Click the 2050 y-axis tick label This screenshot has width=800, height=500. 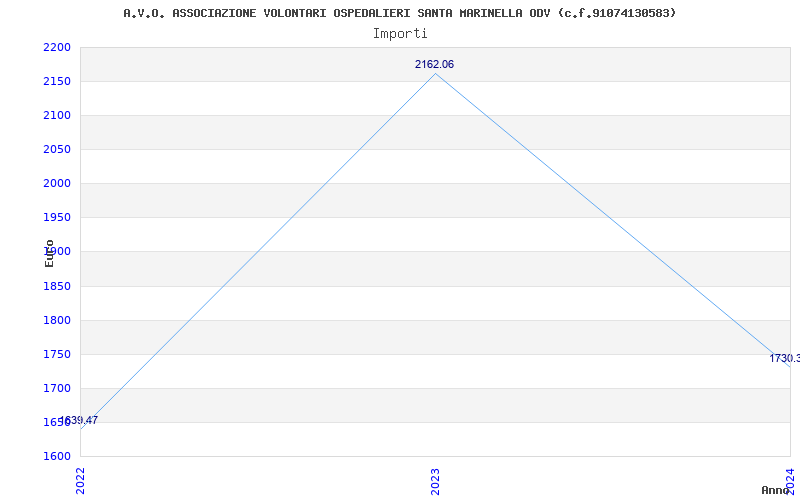click(57, 149)
